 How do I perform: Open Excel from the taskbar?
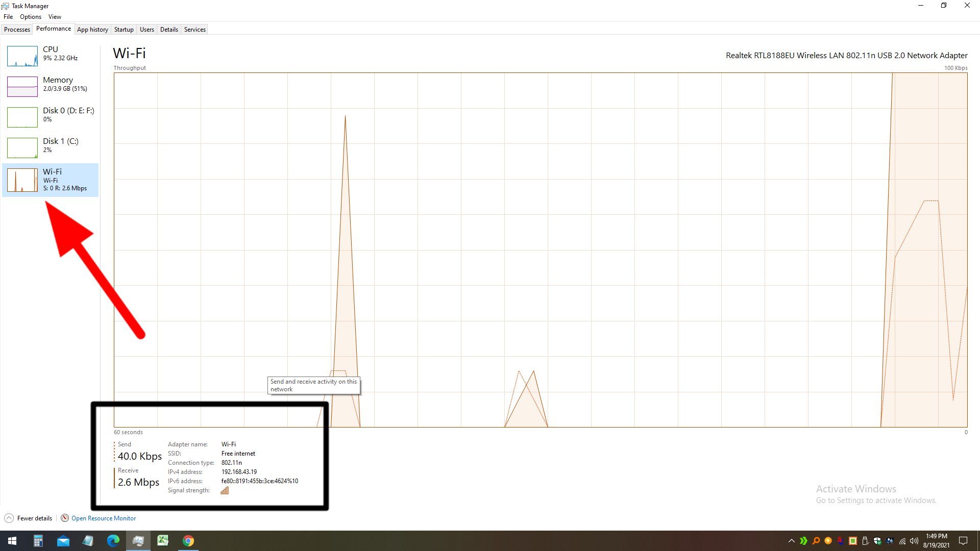[163, 541]
